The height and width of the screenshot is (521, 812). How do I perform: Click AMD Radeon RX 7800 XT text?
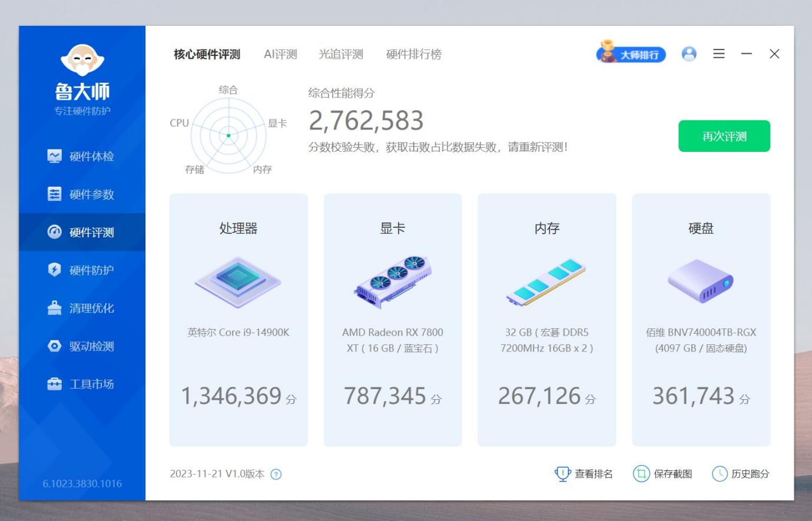pos(393,340)
